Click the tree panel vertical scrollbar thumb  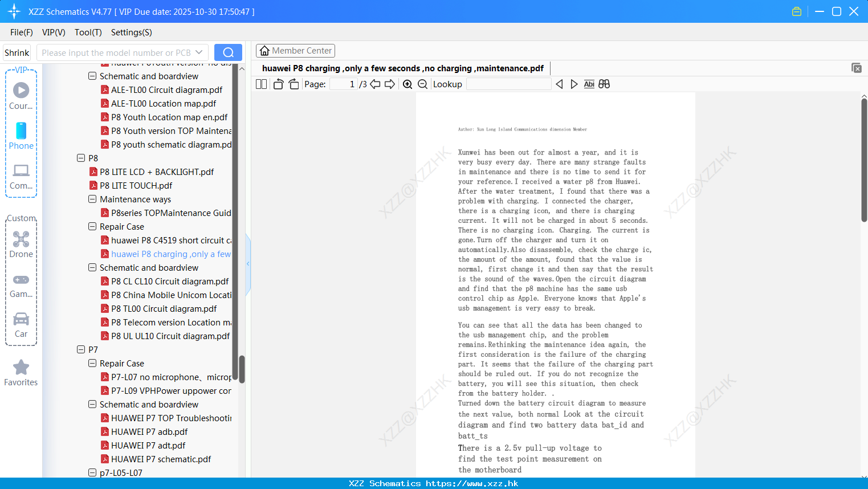point(242,369)
